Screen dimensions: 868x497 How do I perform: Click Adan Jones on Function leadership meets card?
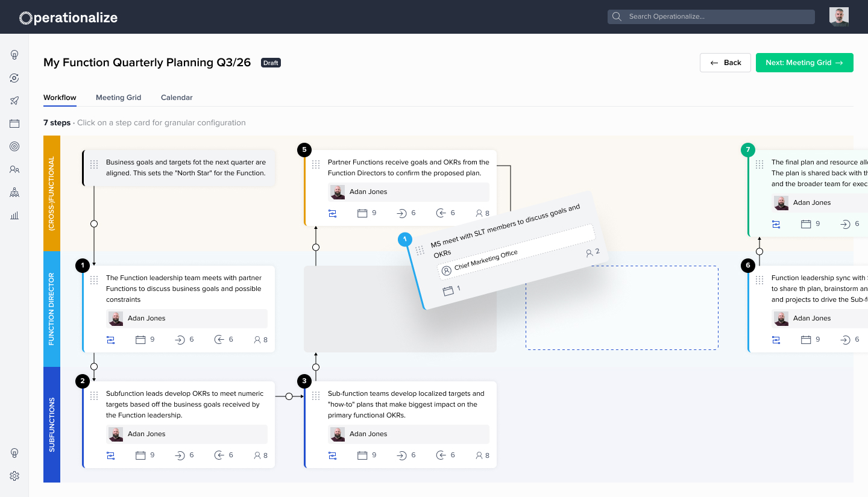click(x=187, y=318)
